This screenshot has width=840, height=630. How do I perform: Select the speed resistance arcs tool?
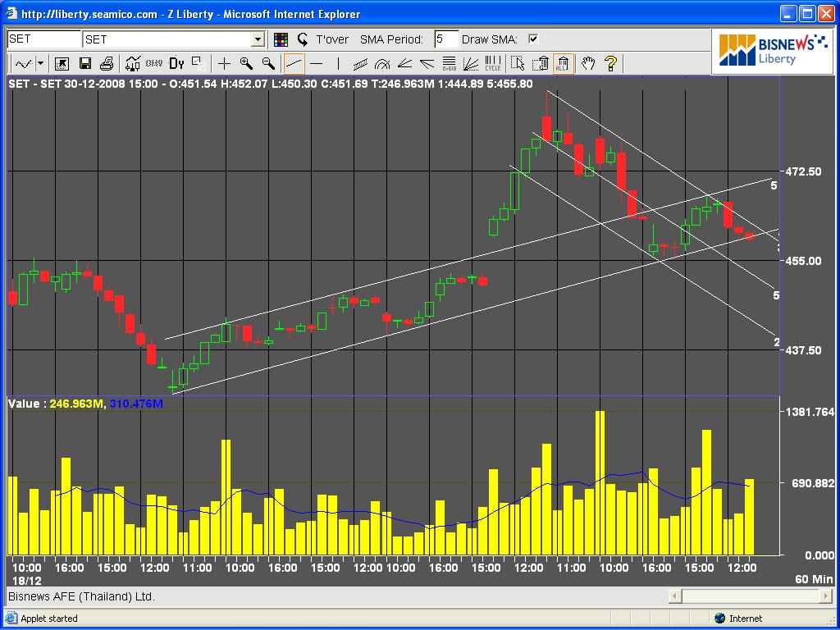point(382,64)
